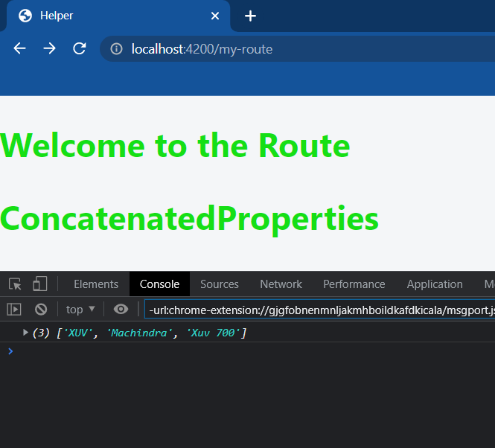This screenshot has height=448, width=495.
Task: Click the 'Machindra' string in console output
Action: pyautogui.click(x=139, y=333)
